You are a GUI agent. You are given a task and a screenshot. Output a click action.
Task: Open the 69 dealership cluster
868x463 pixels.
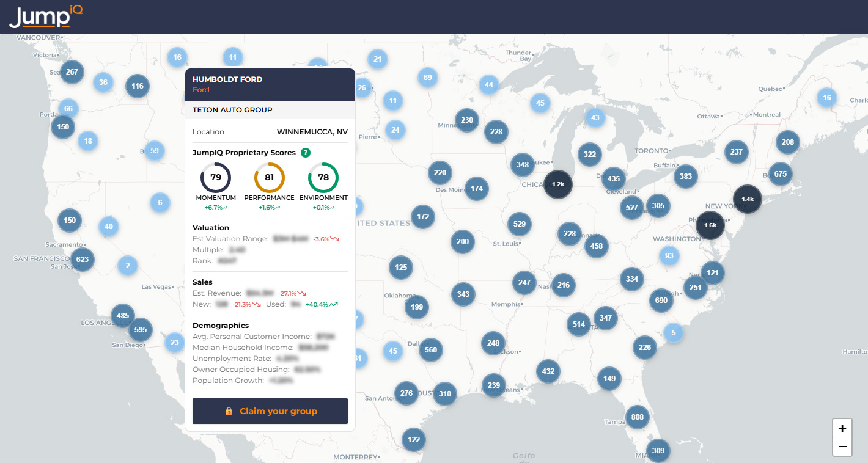point(428,78)
